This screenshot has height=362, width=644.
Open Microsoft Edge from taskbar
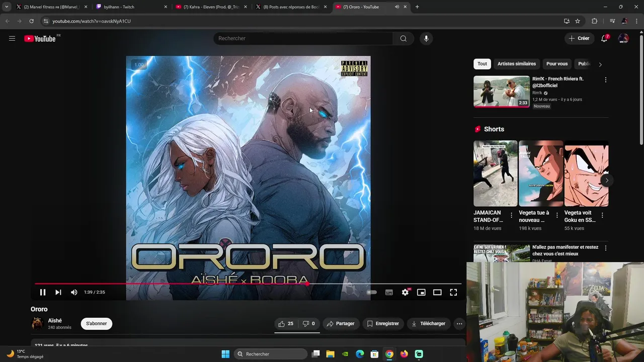360,354
